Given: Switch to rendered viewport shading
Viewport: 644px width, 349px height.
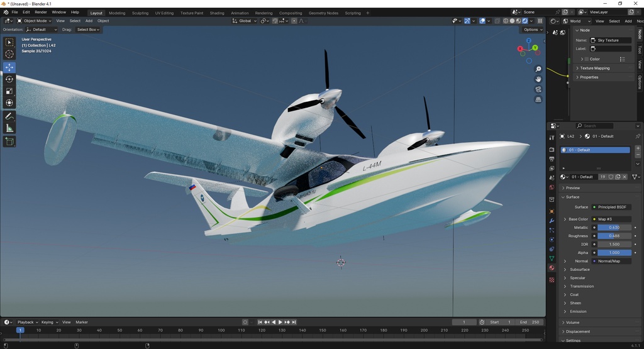Looking at the screenshot, I should (x=525, y=21).
